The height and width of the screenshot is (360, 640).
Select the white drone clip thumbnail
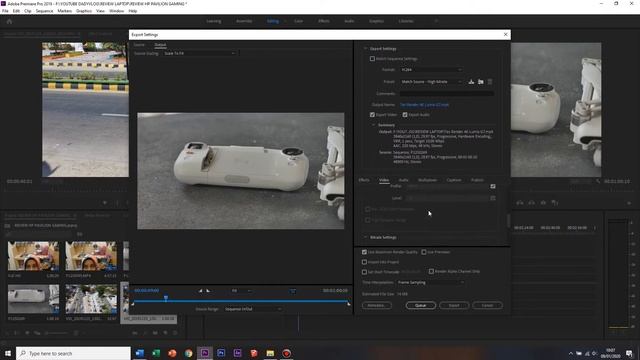point(33,299)
